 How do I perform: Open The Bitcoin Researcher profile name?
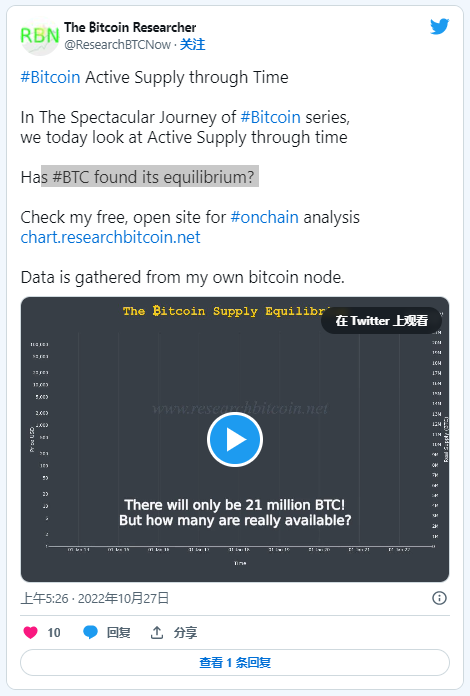(130, 28)
